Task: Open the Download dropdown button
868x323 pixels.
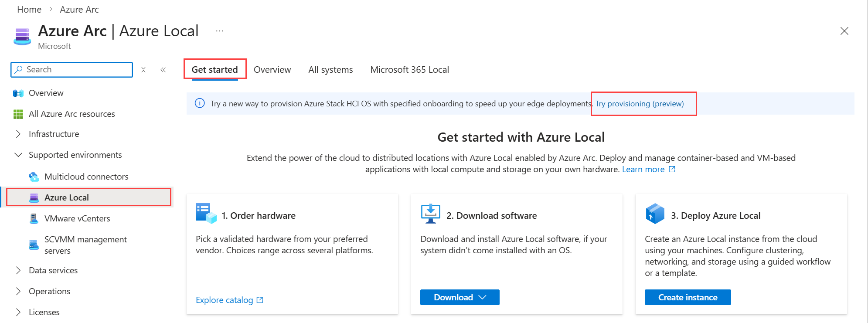Action: click(460, 297)
